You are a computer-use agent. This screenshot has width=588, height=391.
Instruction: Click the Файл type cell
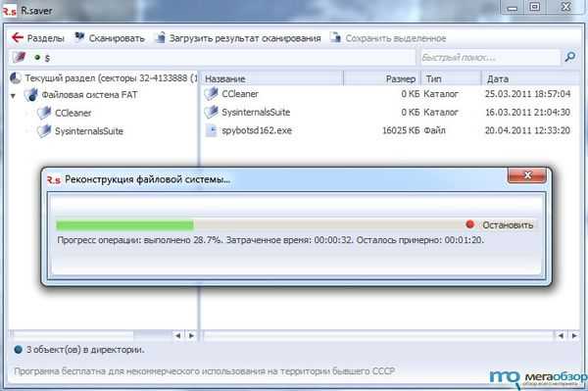[x=434, y=130]
